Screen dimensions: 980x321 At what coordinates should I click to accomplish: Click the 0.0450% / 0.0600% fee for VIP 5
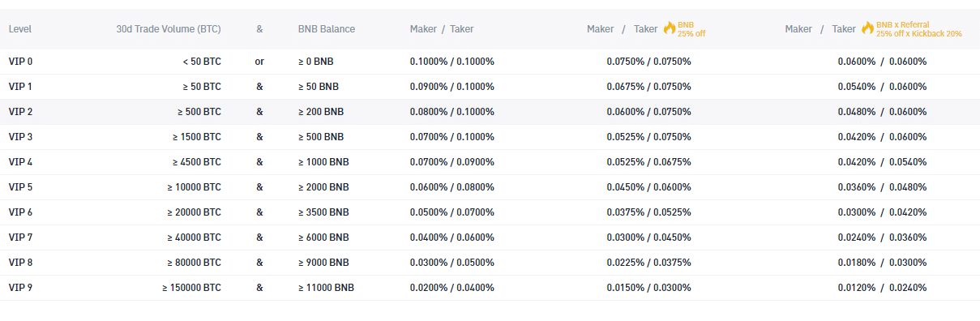[648, 187]
